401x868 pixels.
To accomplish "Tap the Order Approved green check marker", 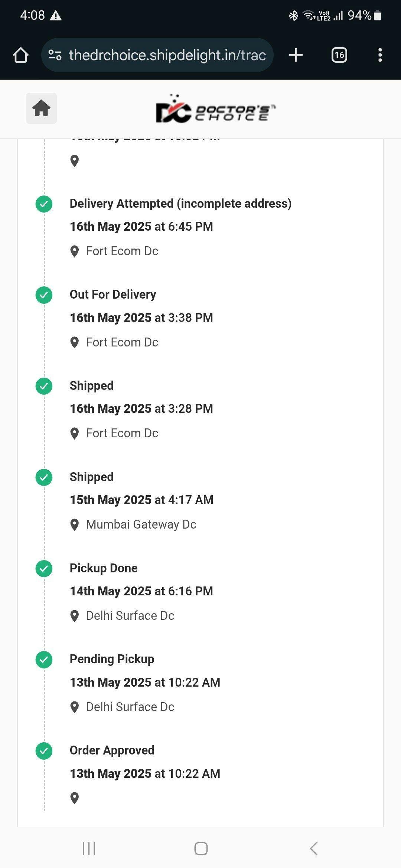I will point(44,751).
